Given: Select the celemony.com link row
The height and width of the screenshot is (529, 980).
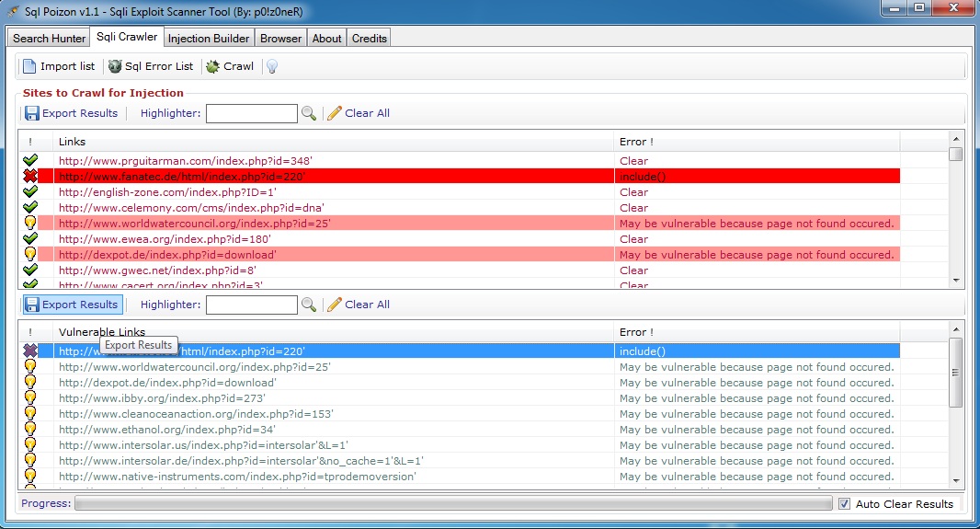Looking at the screenshot, I should coord(191,208).
